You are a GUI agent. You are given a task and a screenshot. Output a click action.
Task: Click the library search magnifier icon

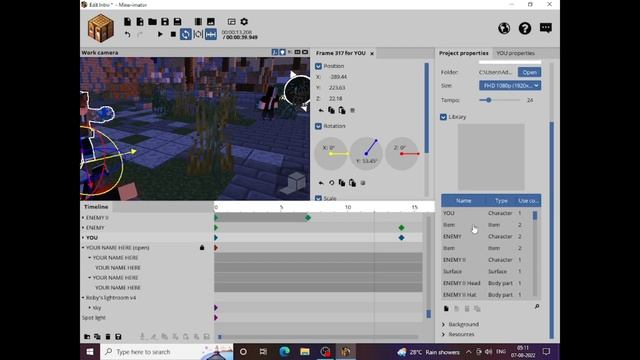[537, 307]
